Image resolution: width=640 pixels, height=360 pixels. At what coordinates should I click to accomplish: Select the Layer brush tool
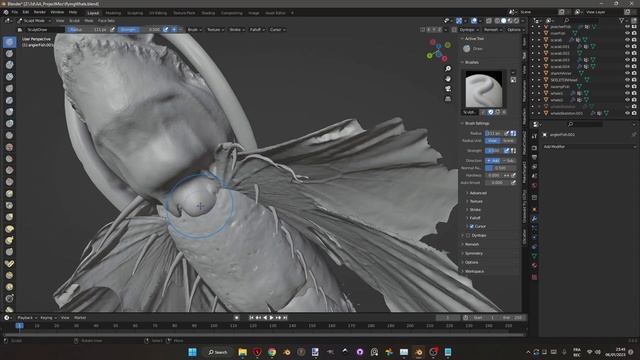pos(9,100)
